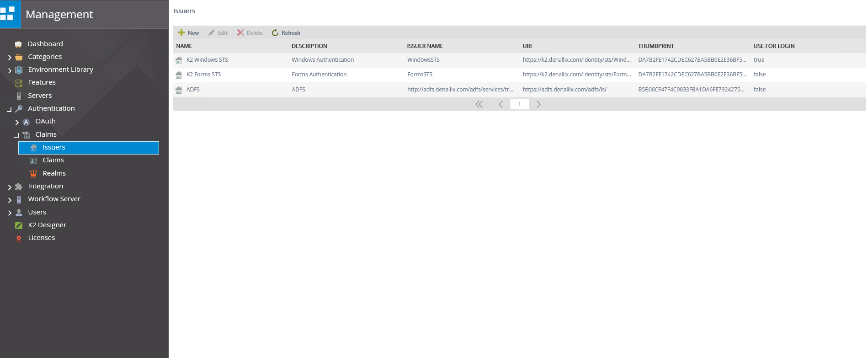Select Servers in the navigation tree
868x358 pixels.
40,96
